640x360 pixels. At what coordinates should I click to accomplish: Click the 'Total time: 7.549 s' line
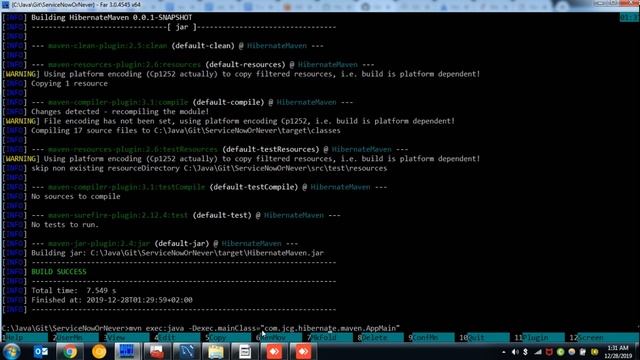pyautogui.click(x=73, y=291)
